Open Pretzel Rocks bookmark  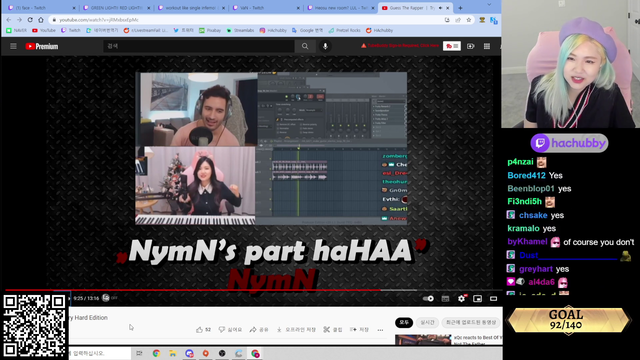[344, 30]
